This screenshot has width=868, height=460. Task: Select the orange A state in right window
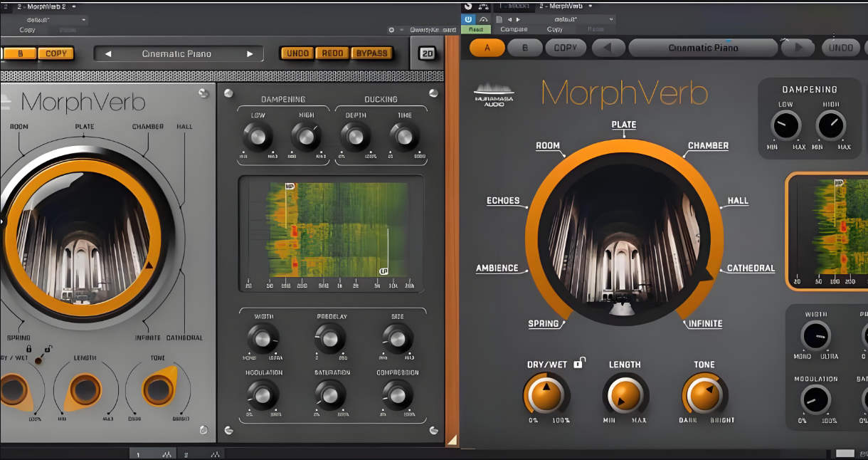click(x=487, y=48)
